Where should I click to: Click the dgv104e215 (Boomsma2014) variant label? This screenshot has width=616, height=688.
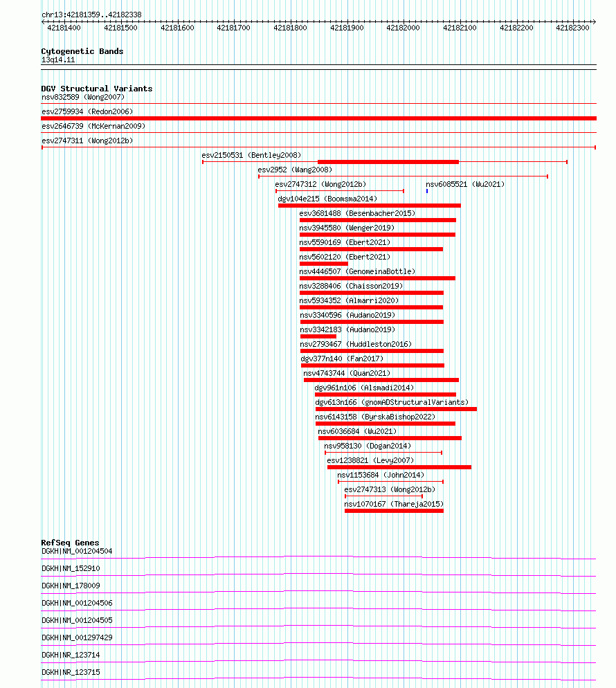[x=327, y=199]
